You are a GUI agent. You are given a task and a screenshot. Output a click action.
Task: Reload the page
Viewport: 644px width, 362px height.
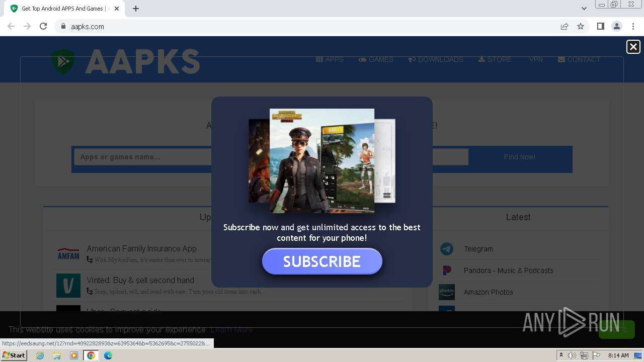pyautogui.click(x=43, y=26)
